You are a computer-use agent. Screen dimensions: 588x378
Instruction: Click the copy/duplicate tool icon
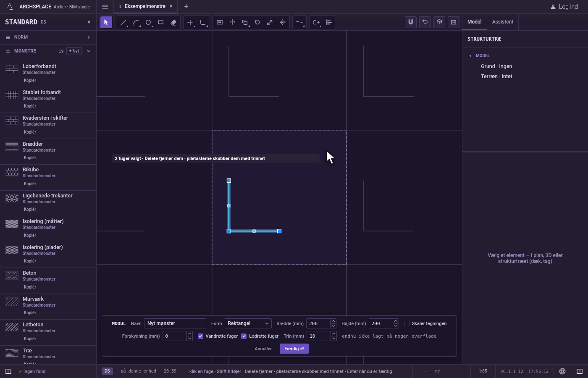pos(245,22)
